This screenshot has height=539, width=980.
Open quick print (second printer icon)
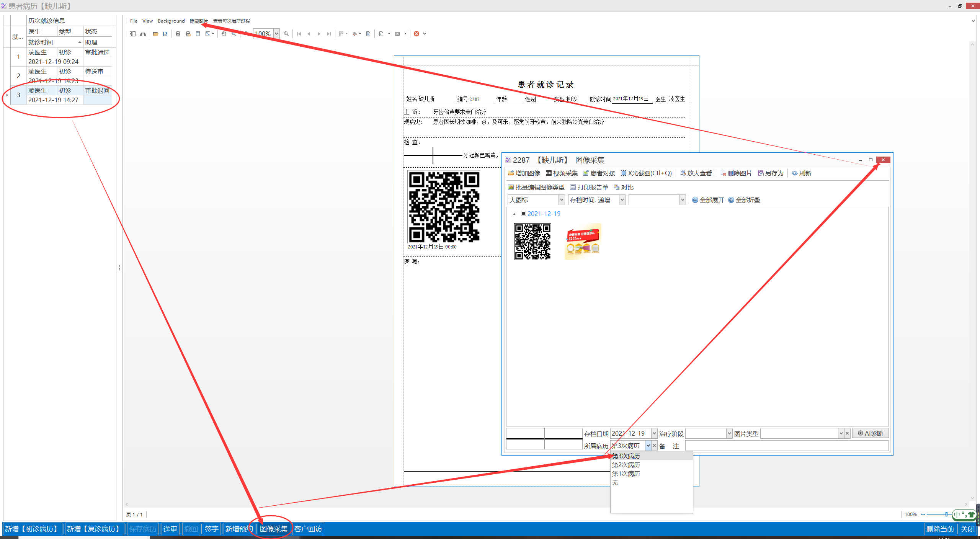click(x=188, y=34)
